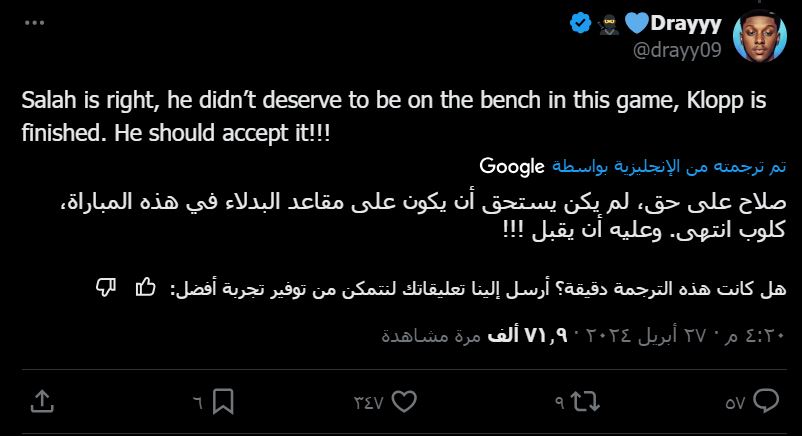Viewport: 802px width, 436px height.
Task: Click the Share post icon
Action: click(x=42, y=402)
